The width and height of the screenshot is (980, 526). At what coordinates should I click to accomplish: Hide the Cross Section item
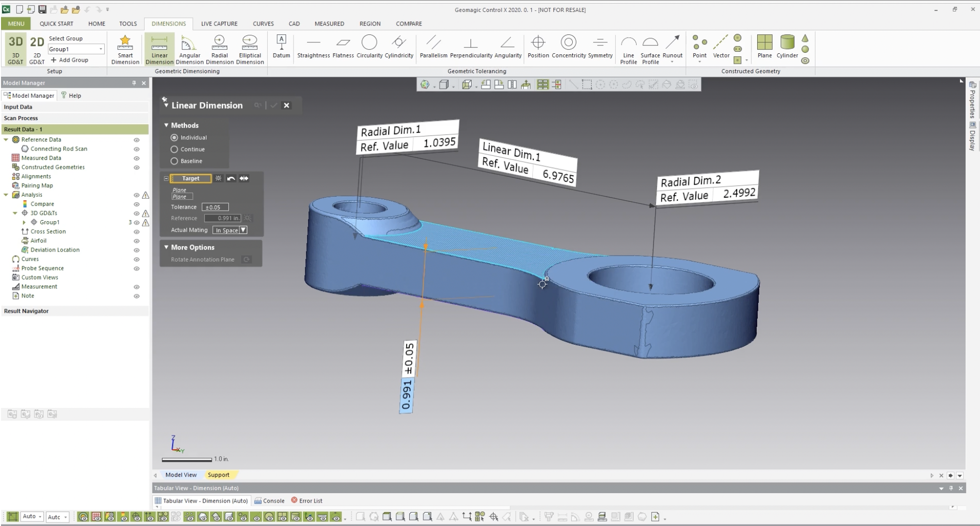coord(137,232)
